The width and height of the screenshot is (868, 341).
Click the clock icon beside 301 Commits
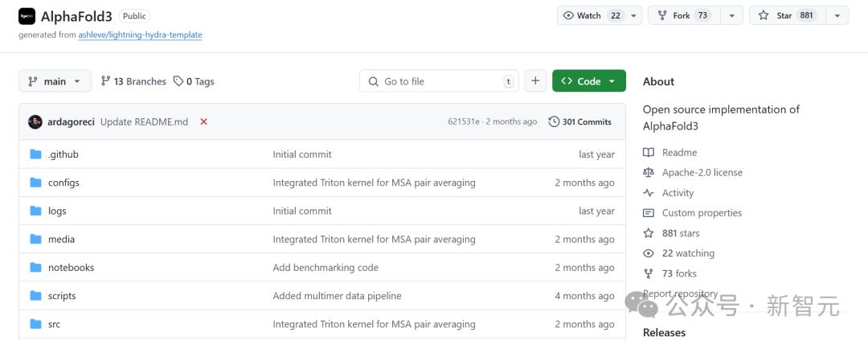554,121
